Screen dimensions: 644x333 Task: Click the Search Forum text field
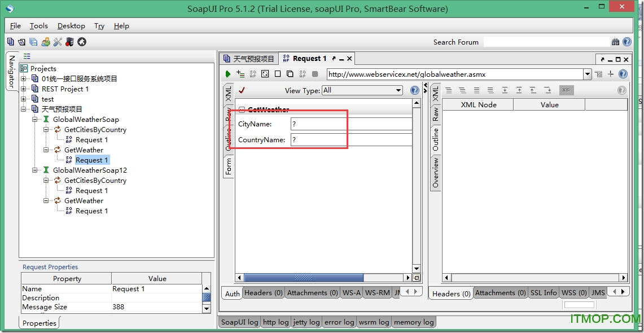click(x=547, y=42)
